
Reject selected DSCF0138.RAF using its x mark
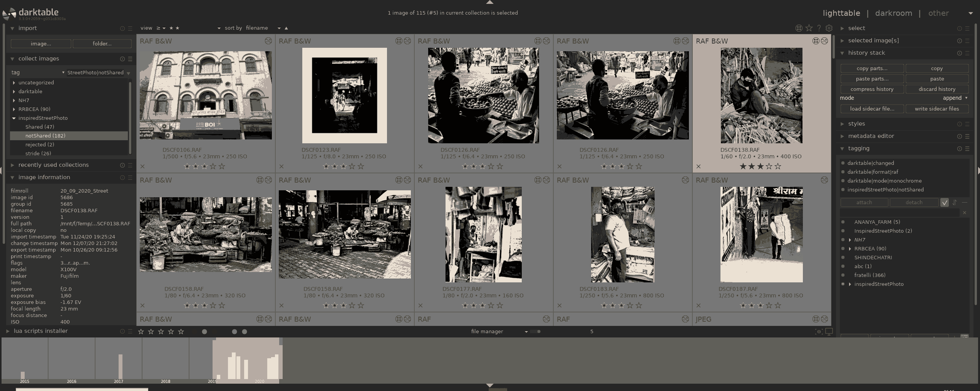(x=699, y=166)
